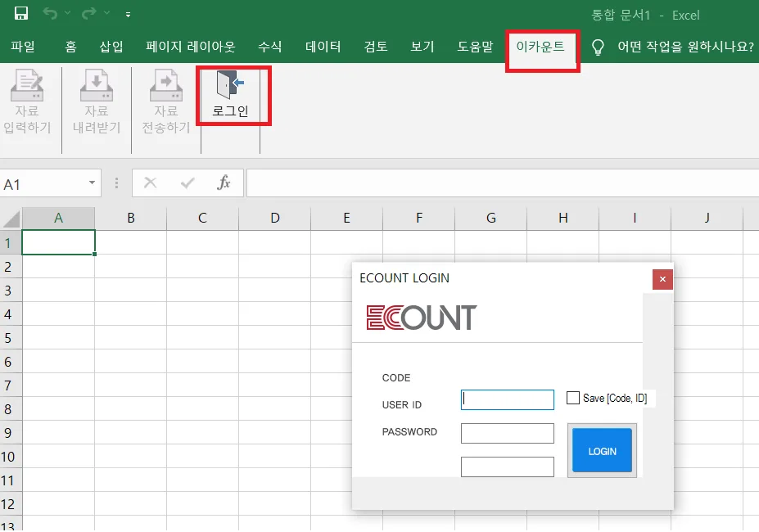Close the ECOUNT LOGIN dialog
The image size is (759, 532).
click(x=662, y=279)
